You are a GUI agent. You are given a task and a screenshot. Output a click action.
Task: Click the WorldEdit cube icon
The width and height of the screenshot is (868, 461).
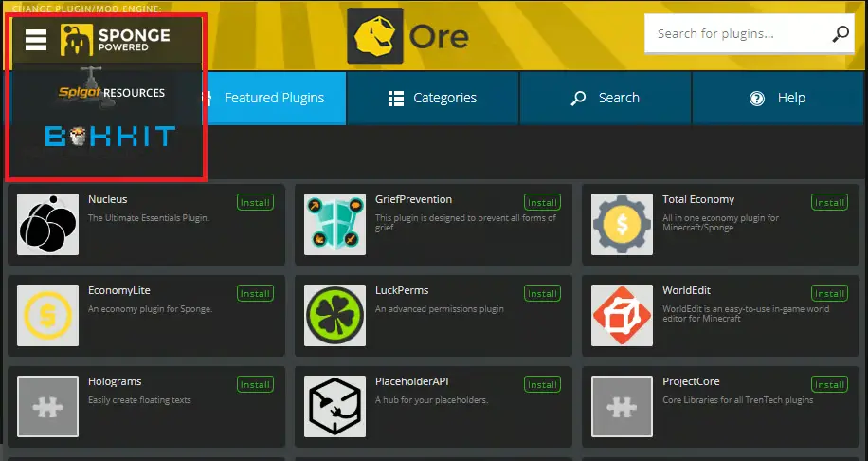point(622,316)
